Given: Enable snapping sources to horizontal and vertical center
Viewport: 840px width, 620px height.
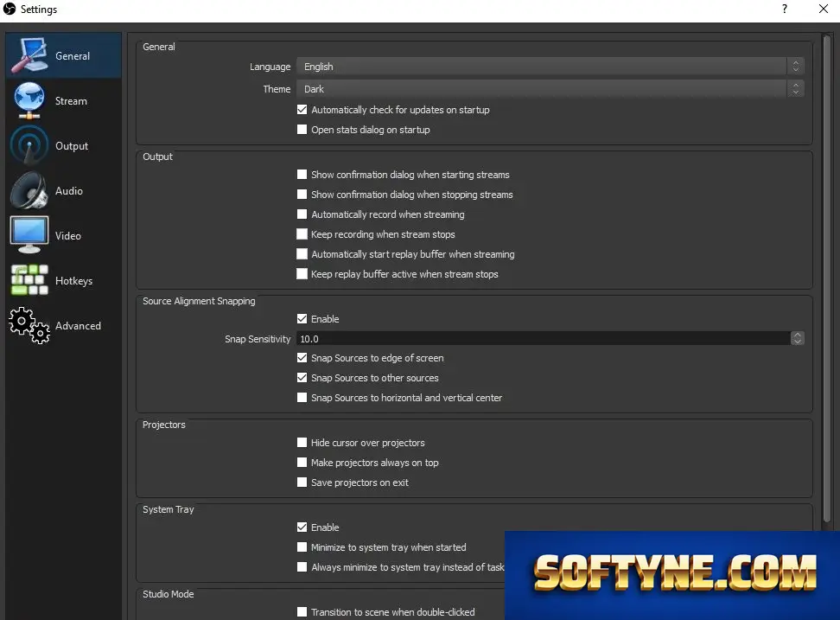Looking at the screenshot, I should pos(302,398).
